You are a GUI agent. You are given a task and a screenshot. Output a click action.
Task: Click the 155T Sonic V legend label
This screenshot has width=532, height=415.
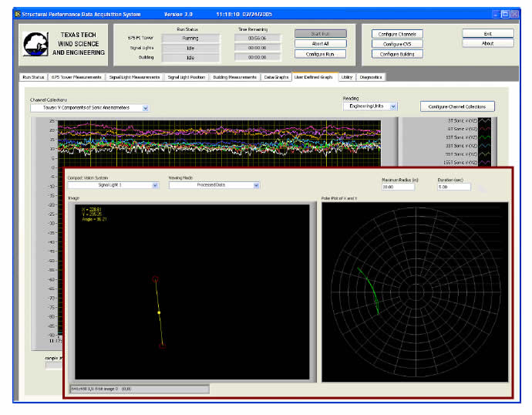click(x=460, y=163)
